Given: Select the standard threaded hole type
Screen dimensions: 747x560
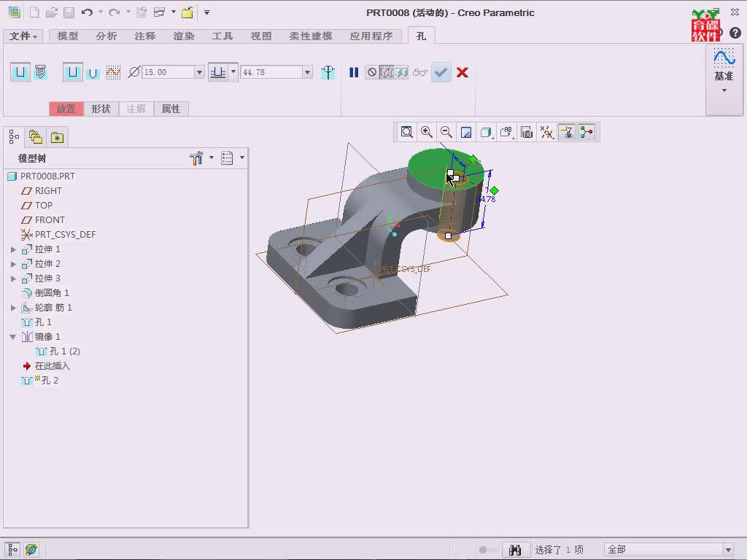Looking at the screenshot, I should point(41,72).
